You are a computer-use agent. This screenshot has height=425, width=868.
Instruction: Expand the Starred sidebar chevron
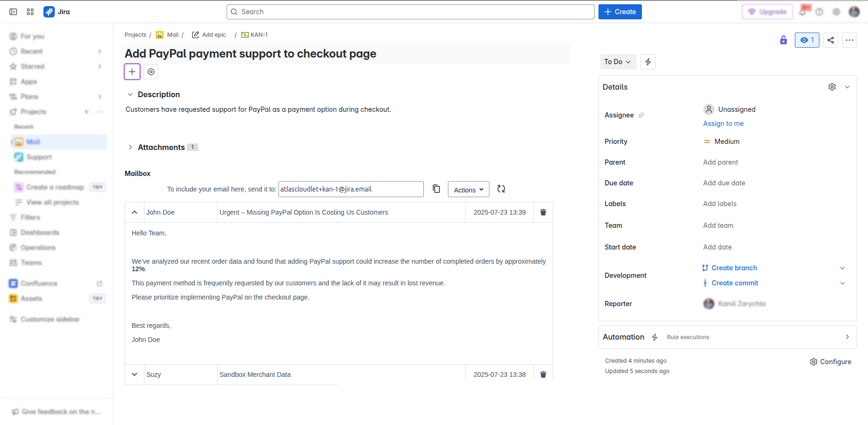point(100,67)
